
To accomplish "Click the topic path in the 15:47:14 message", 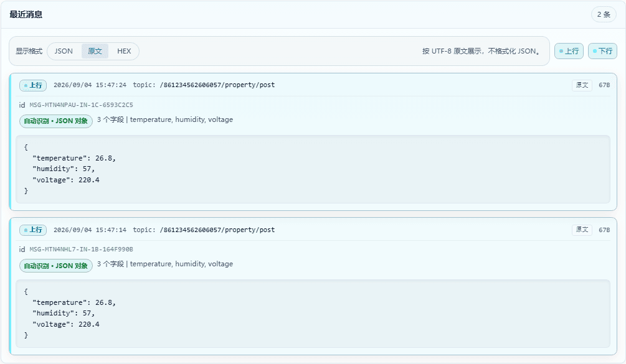I will pos(217,230).
